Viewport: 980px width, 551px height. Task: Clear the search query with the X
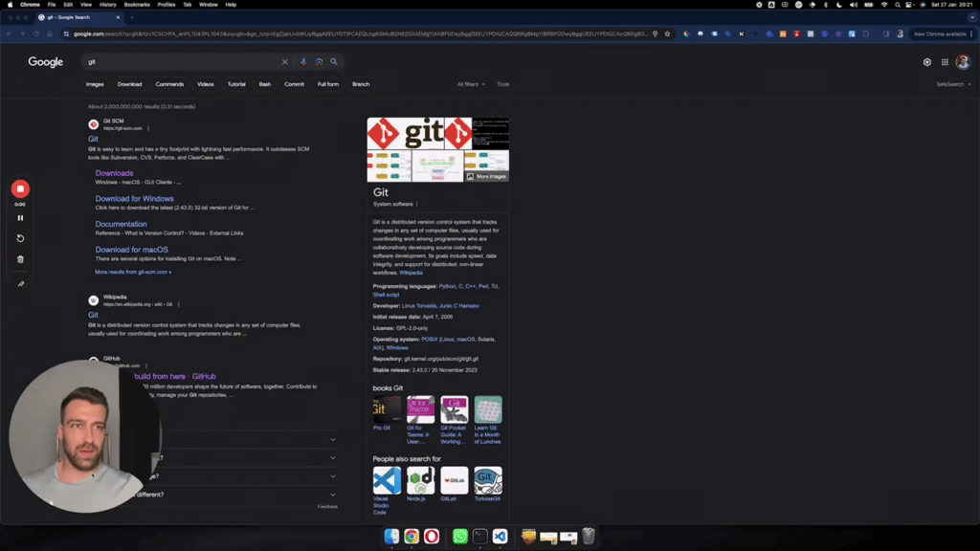284,61
